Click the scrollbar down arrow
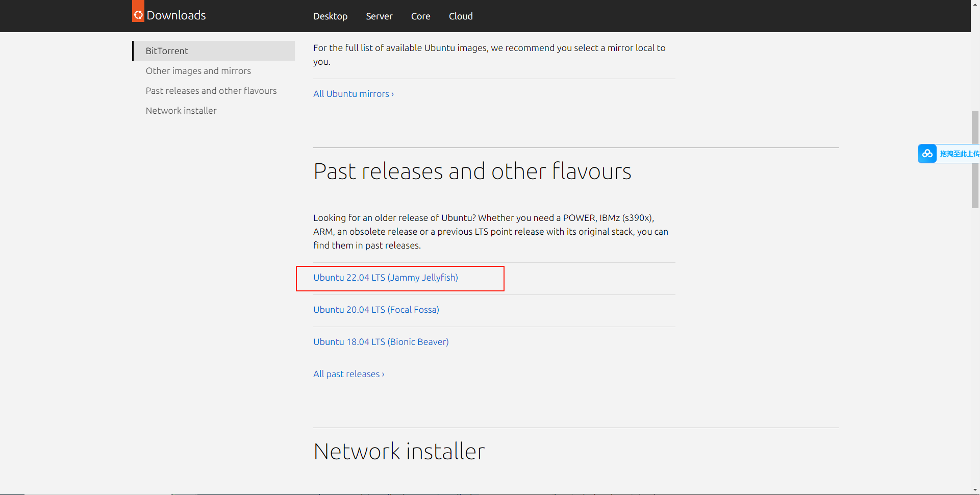 [x=975, y=490]
